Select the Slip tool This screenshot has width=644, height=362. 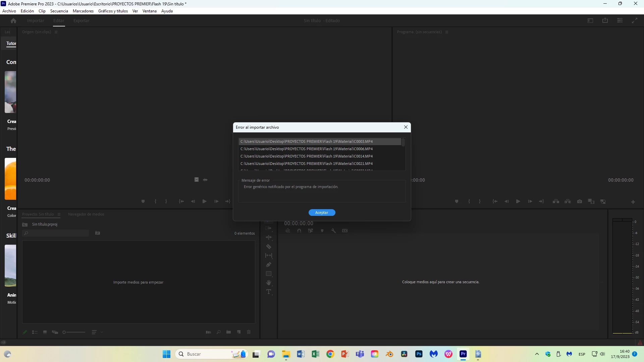tap(269, 256)
